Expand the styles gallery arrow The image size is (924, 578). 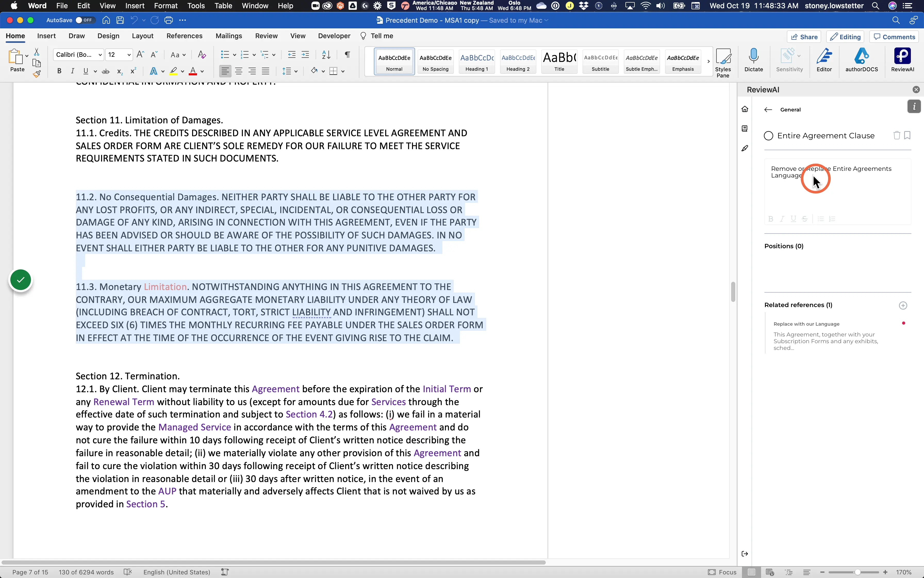[x=708, y=62]
